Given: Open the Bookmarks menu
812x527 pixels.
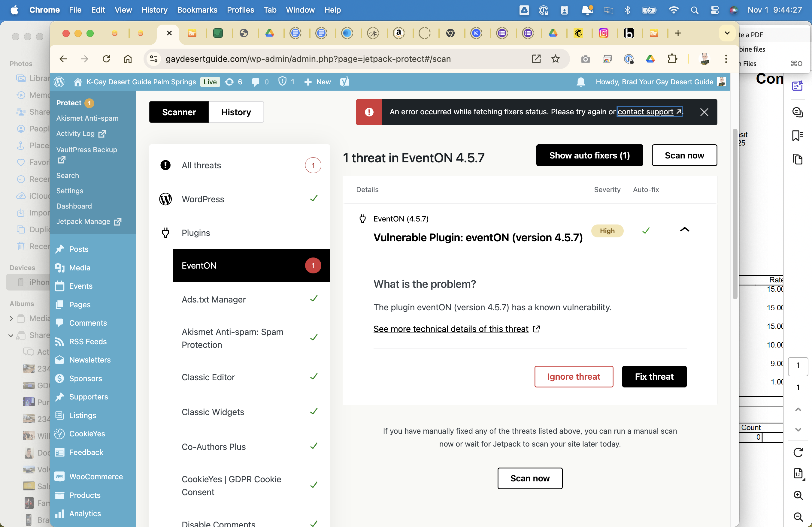Looking at the screenshot, I should point(197,10).
